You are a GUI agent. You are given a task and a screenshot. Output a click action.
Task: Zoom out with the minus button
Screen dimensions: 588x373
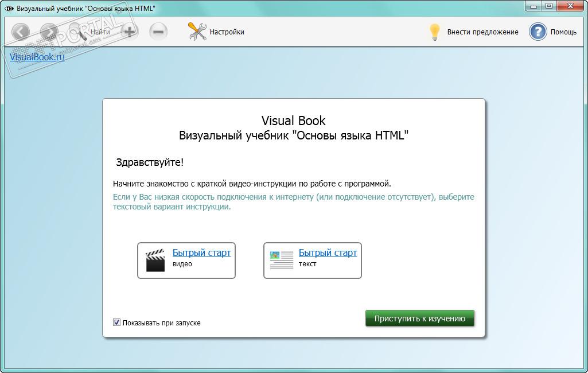point(158,32)
